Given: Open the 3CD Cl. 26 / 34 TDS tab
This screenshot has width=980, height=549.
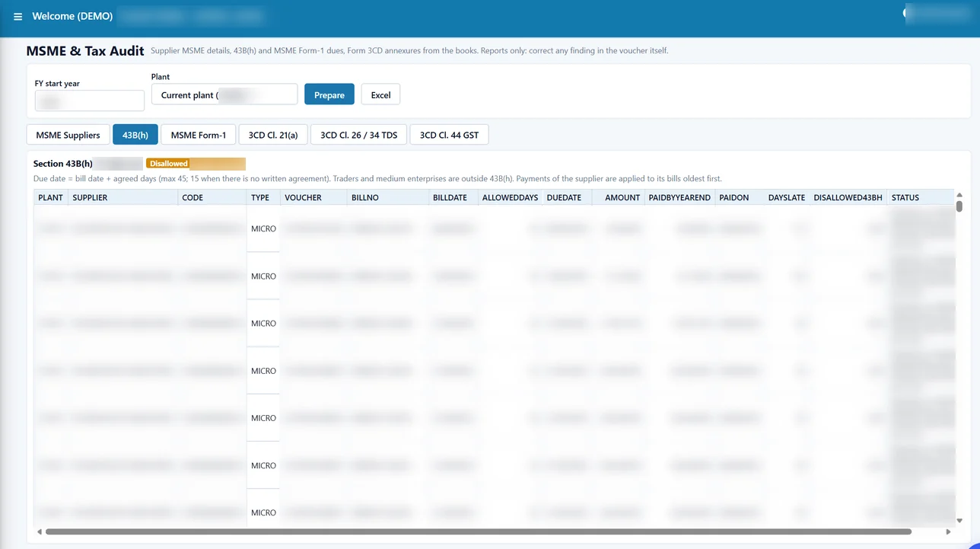Looking at the screenshot, I should (358, 135).
